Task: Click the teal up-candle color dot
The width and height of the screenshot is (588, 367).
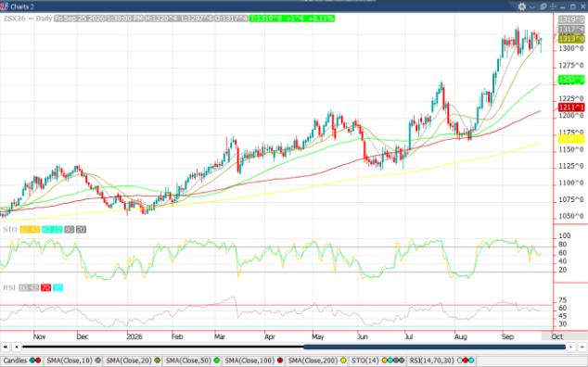Action: [32, 361]
